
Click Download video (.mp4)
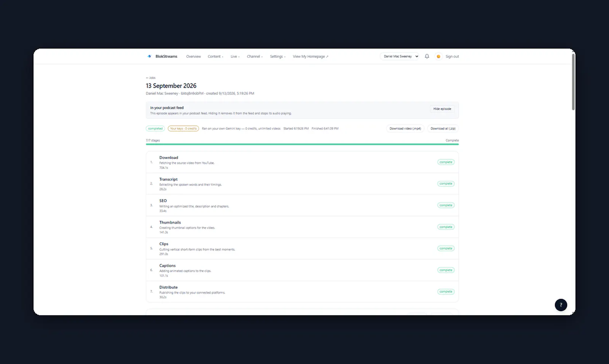click(x=405, y=129)
